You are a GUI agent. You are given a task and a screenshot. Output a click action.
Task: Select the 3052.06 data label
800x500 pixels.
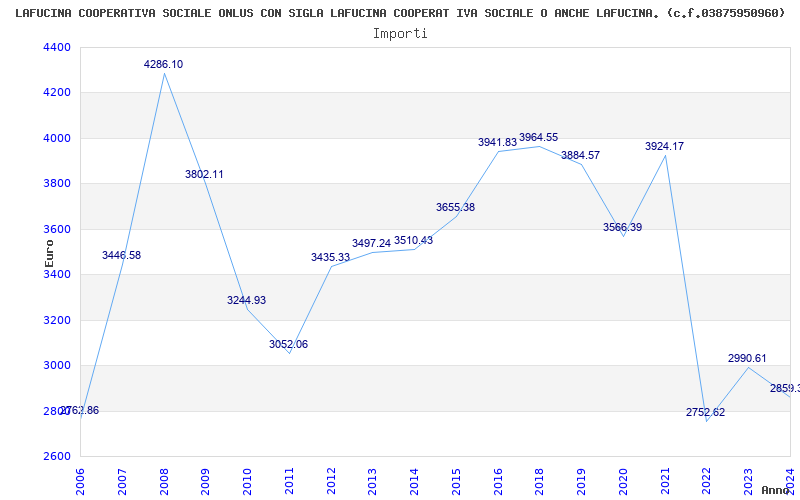289,344
